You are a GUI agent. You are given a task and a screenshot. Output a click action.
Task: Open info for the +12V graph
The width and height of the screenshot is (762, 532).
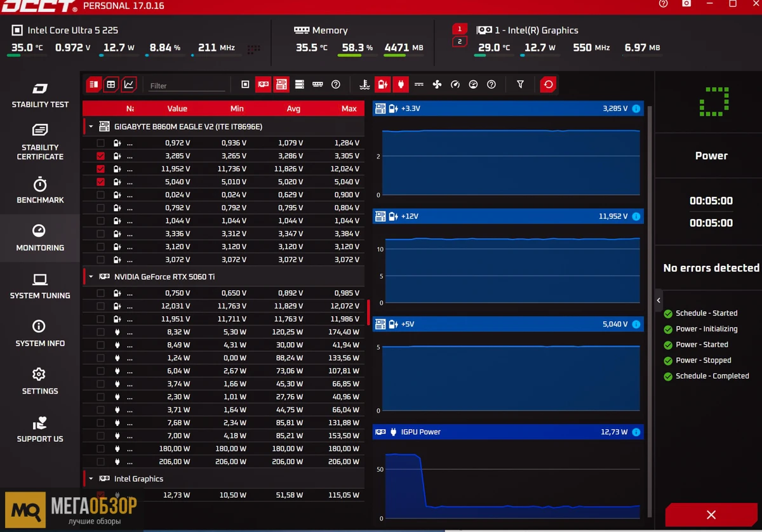(636, 216)
